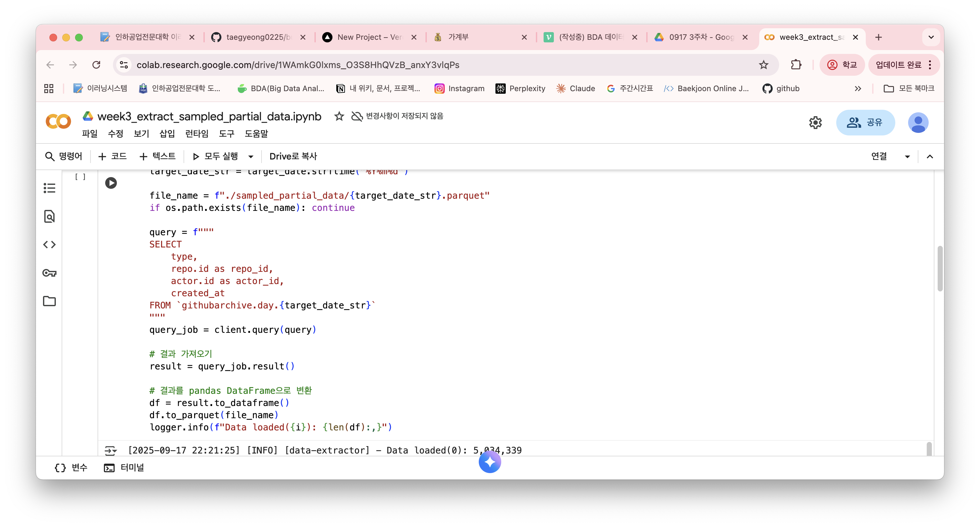980x527 pixels.
Task: Open the Files folder sidebar panel
Action: pos(49,301)
